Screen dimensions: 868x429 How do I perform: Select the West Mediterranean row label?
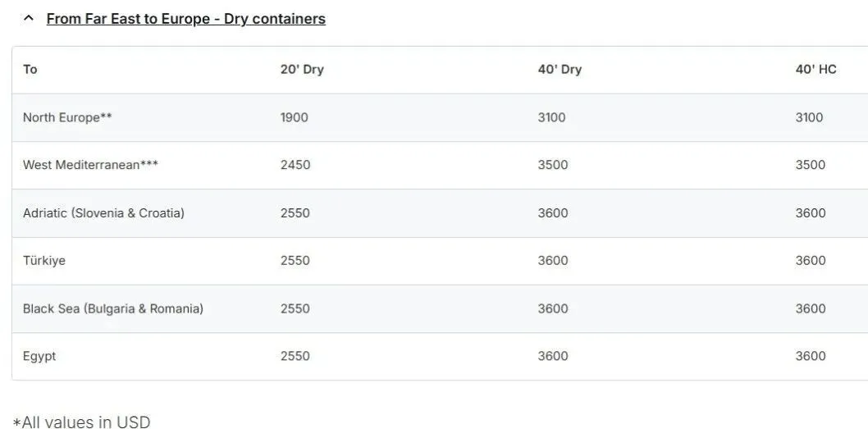90,165
